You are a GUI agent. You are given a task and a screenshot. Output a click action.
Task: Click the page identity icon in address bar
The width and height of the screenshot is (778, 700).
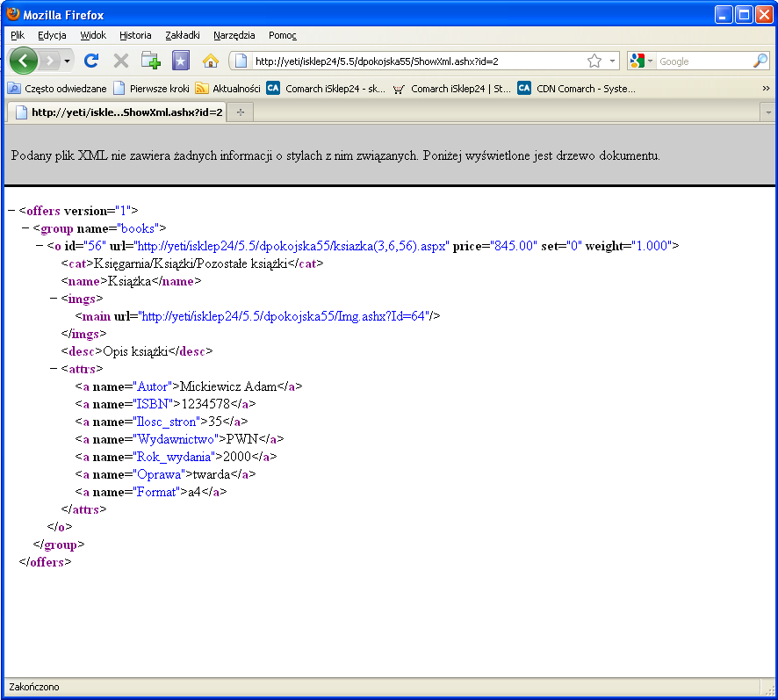point(241,61)
